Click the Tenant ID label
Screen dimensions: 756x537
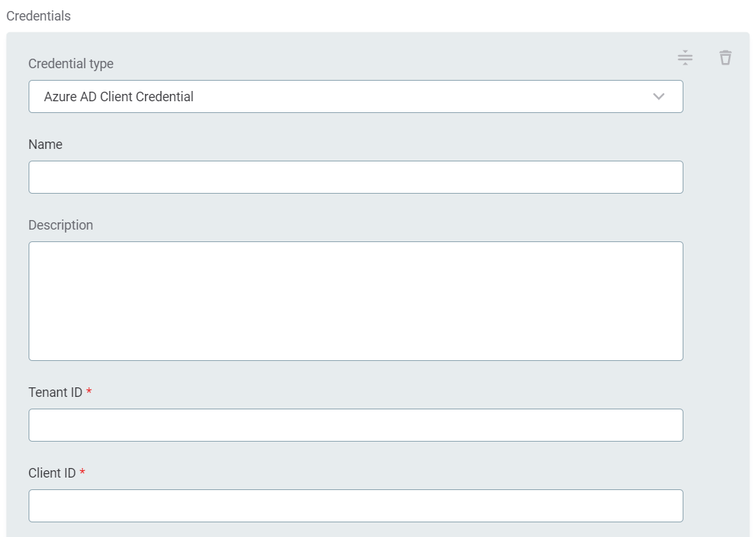(56, 392)
